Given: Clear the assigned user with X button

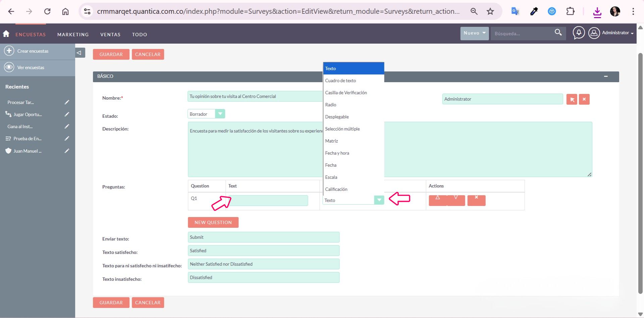Looking at the screenshot, I should tap(584, 99).
